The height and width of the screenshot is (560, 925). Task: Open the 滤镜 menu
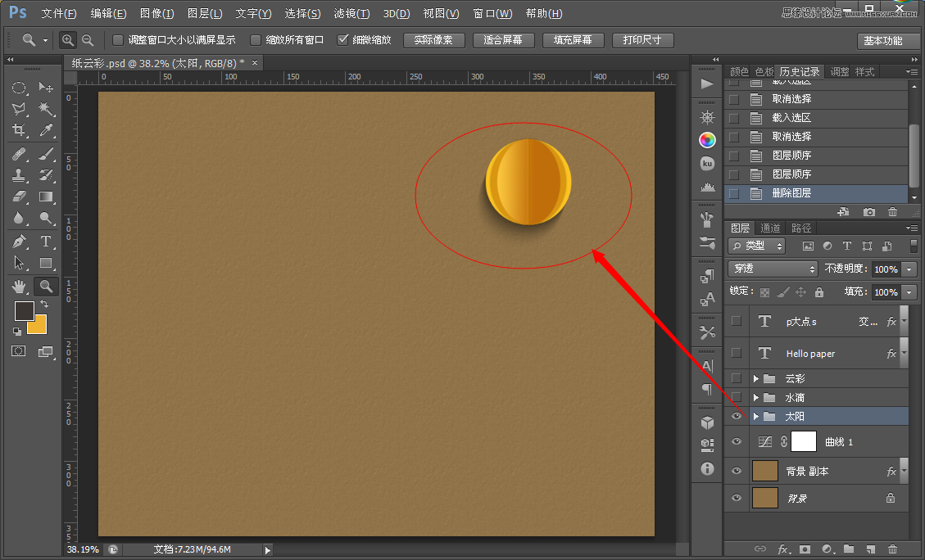pyautogui.click(x=351, y=13)
